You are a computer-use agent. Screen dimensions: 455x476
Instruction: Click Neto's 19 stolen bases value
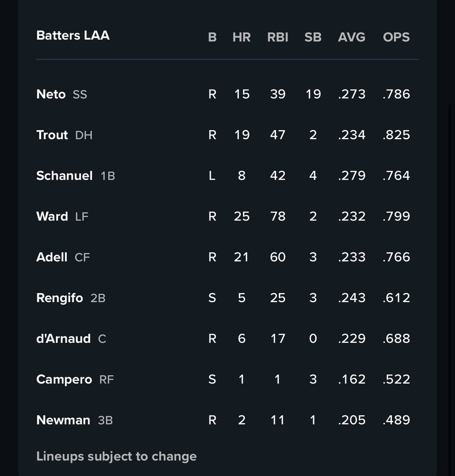pyautogui.click(x=313, y=94)
